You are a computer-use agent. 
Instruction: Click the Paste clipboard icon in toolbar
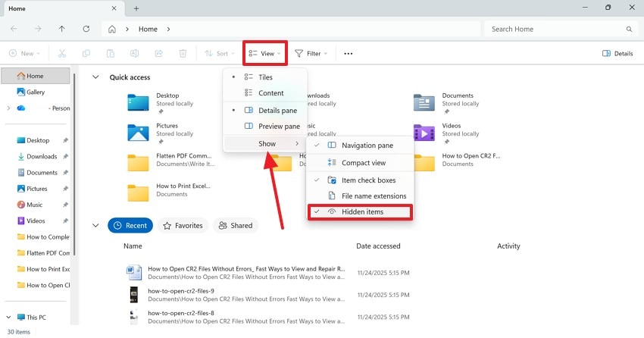(111, 53)
